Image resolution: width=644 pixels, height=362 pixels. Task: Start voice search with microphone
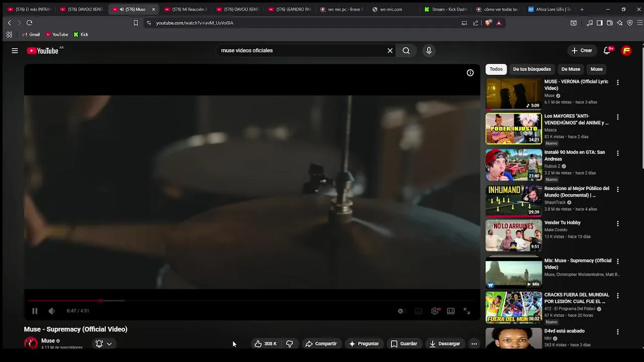[x=429, y=50]
